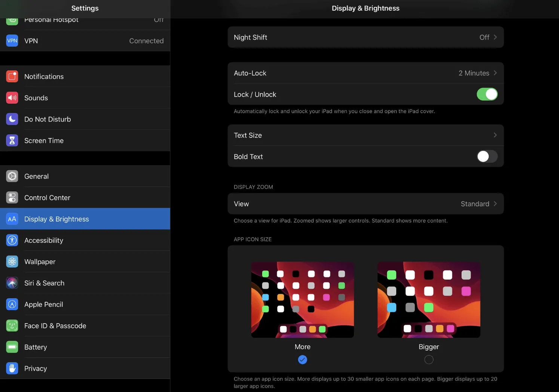This screenshot has width=559, height=392.
Task: Tap the Night Shift row label
Action: (250, 37)
